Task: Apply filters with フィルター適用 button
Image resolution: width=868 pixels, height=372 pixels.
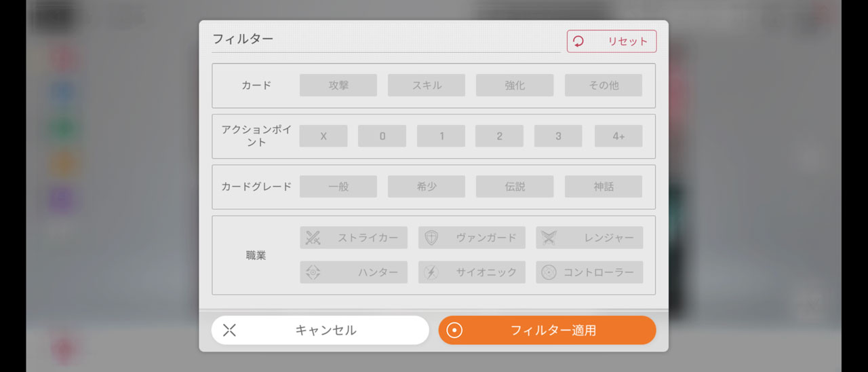Action: point(547,331)
